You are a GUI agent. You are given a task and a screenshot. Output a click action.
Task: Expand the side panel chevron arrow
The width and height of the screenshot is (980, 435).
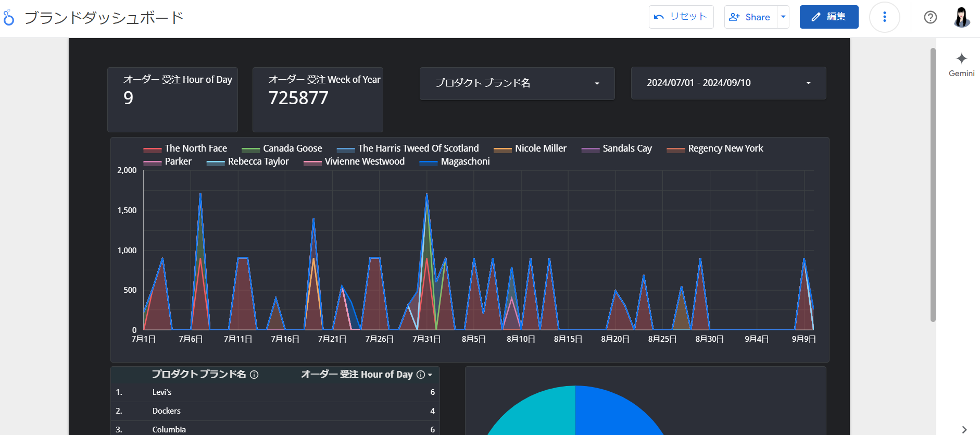(x=964, y=429)
